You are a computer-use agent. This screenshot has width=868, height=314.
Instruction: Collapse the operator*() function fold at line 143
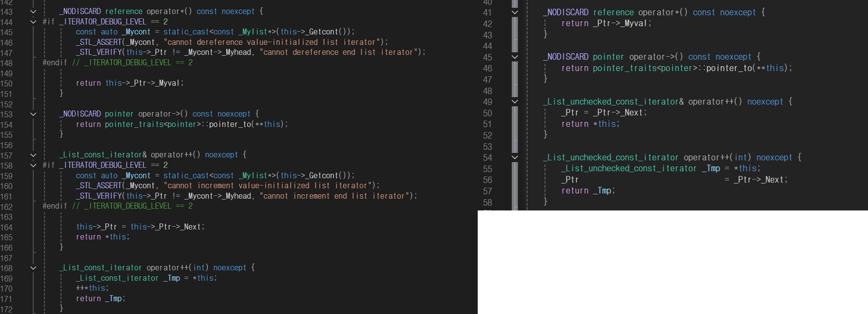(x=33, y=11)
